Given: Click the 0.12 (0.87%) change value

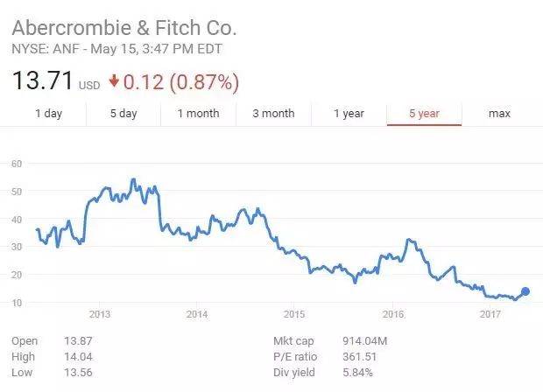Looking at the screenshot, I should click(181, 83).
